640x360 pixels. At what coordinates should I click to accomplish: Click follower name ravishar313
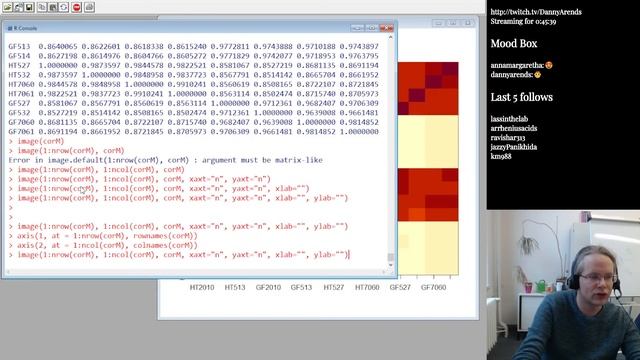point(508,138)
